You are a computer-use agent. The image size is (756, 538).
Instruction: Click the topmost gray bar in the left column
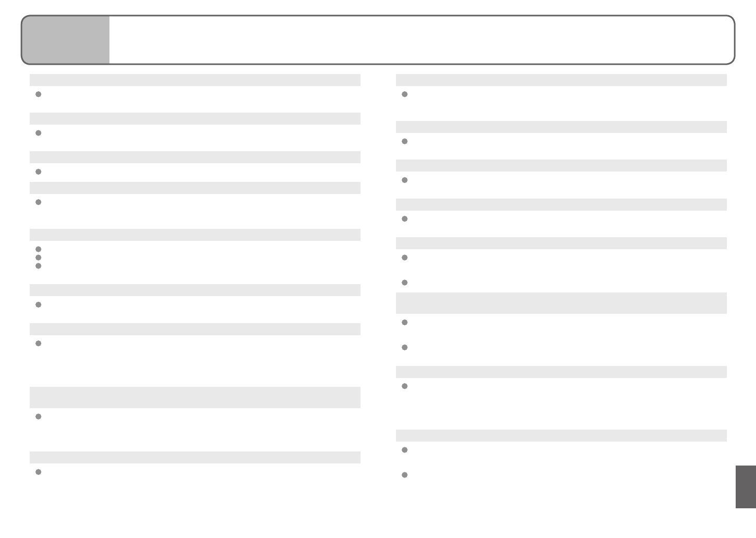point(195,80)
